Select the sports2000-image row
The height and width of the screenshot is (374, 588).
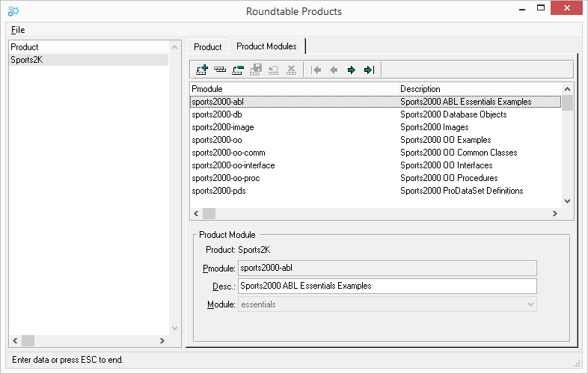376,127
